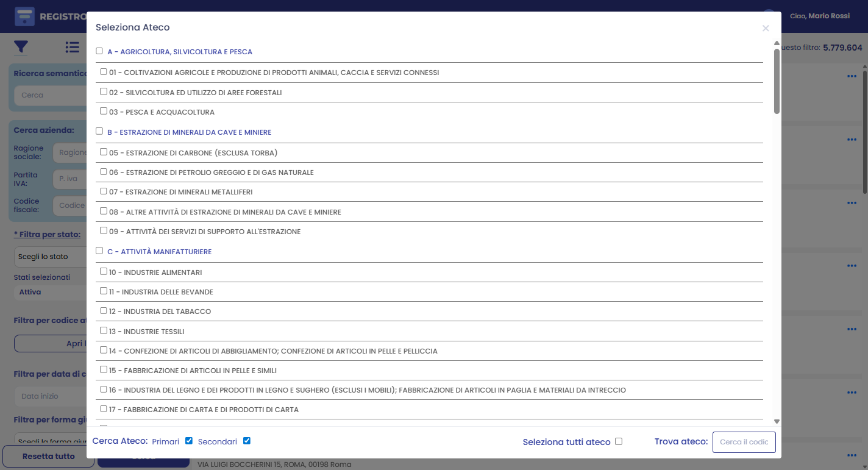
Task: Select 17 - Fabbricazione di carta checkbox
Action: (x=104, y=409)
